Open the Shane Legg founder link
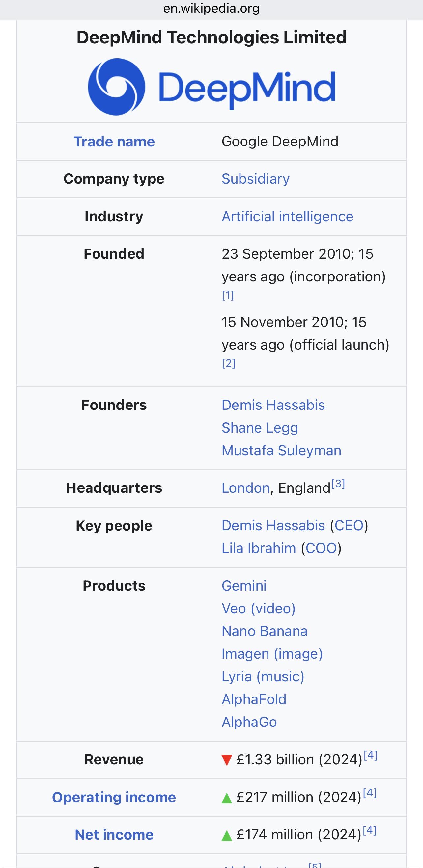 coord(260,428)
